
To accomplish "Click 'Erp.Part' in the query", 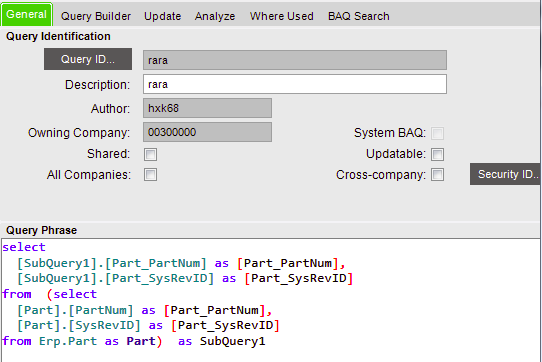I will point(68,341).
